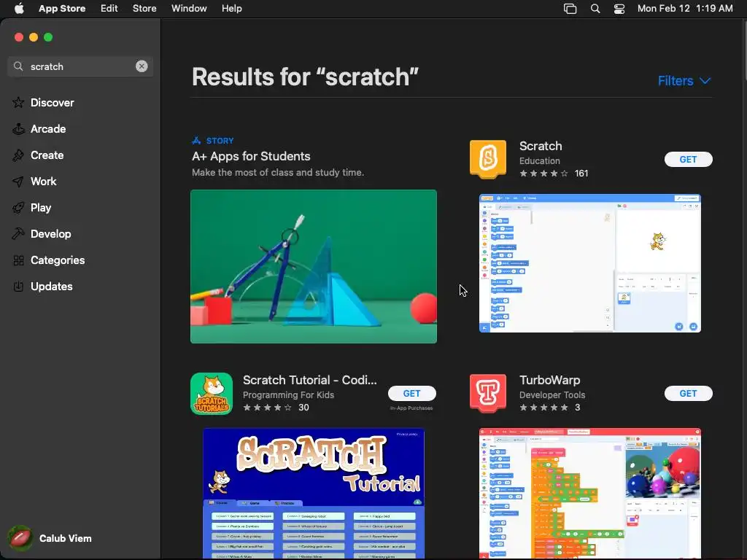747x560 pixels.
Task: Click the Create paintbrush icon
Action: coord(18,155)
